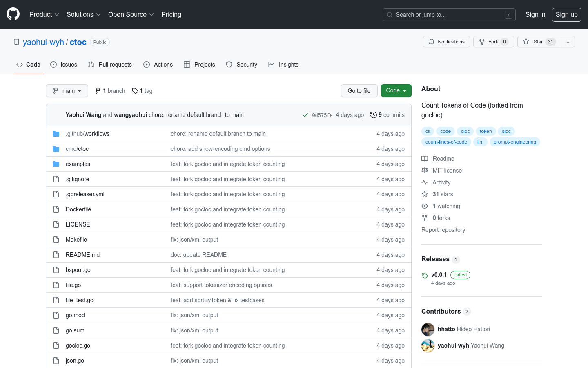Viewport: 588px width, 368px height.
Task: Click the cmd/ctoc folder icon
Action: tap(56, 149)
